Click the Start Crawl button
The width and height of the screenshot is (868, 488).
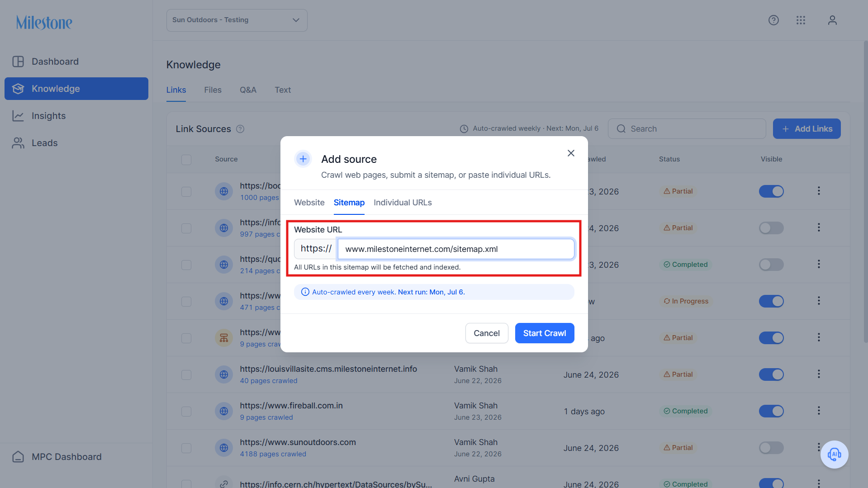(545, 333)
